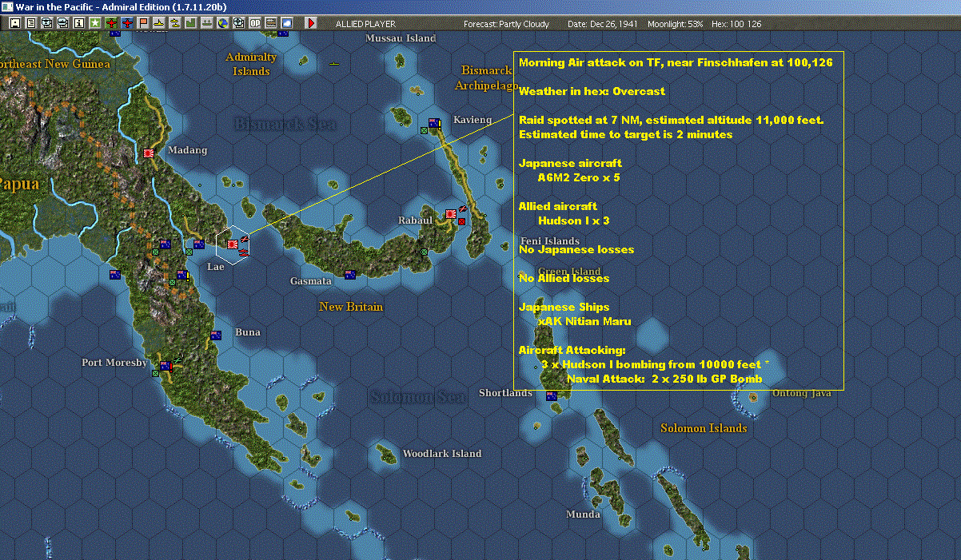
Task: Click the Ontong Java island dot
Action: click(752, 397)
